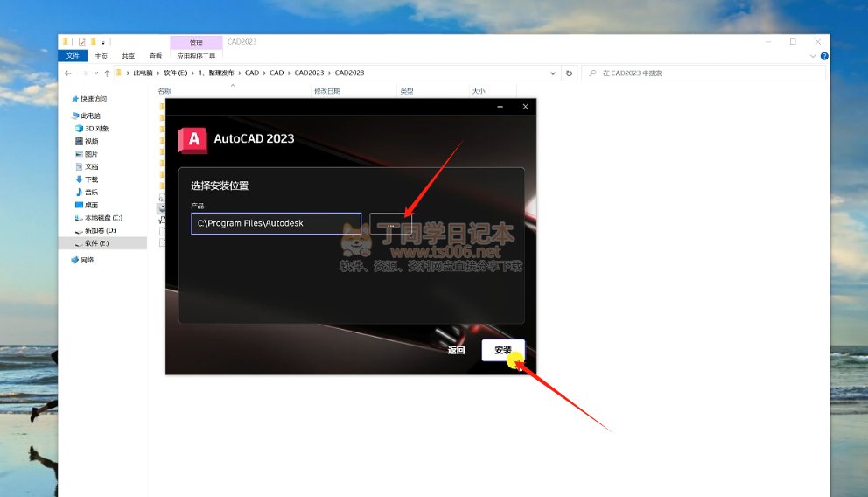
Task: Click 此电脑 in the address breadcrumb
Action: click(143, 73)
